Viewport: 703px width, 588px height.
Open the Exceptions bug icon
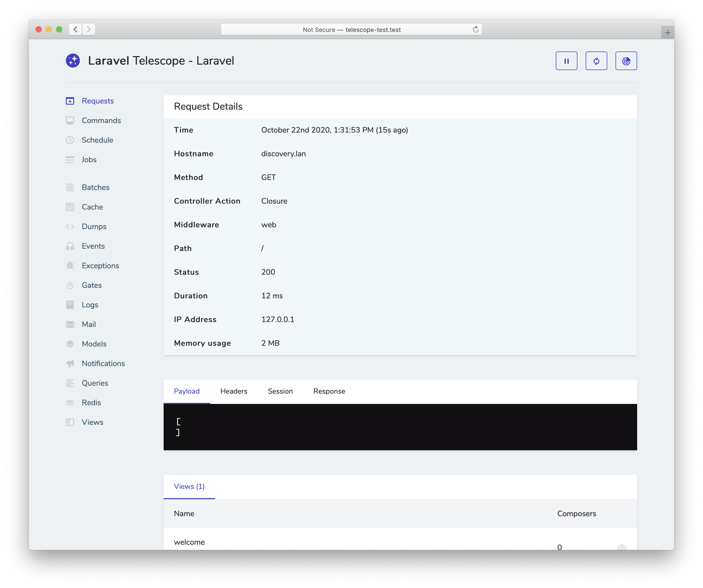pyautogui.click(x=70, y=265)
